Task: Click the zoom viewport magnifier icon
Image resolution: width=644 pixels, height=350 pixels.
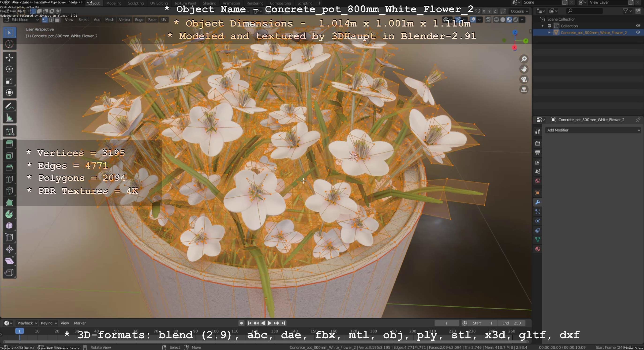Action: (524, 59)
